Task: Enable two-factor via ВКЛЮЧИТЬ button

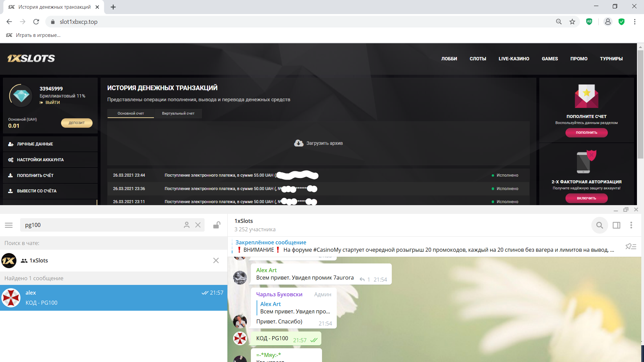Action: (586, 198)
